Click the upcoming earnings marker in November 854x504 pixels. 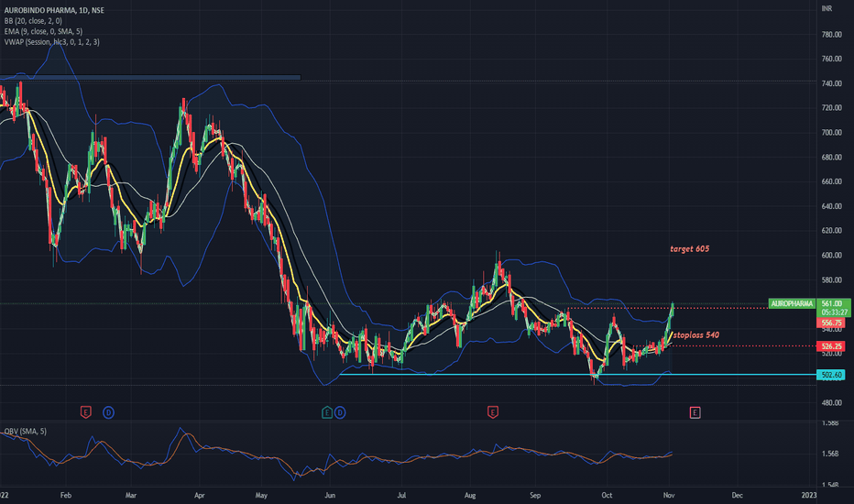tap(695, 412)
